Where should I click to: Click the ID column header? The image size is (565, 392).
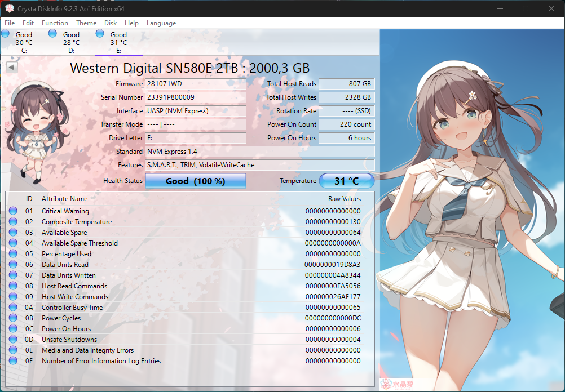[29, 199]
